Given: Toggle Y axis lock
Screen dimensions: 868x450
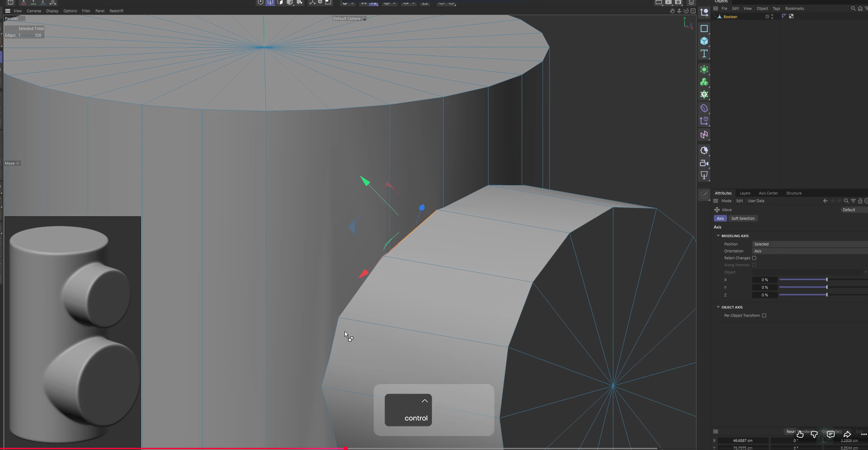Looking at the screenshot, I should click(33, 2).
